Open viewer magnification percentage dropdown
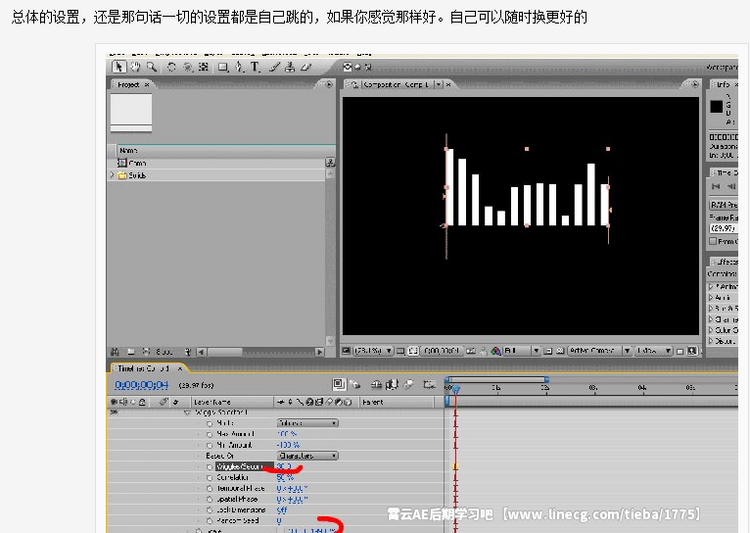The height and width of the screenshot is (533, 750). click(x=373, y=351)
